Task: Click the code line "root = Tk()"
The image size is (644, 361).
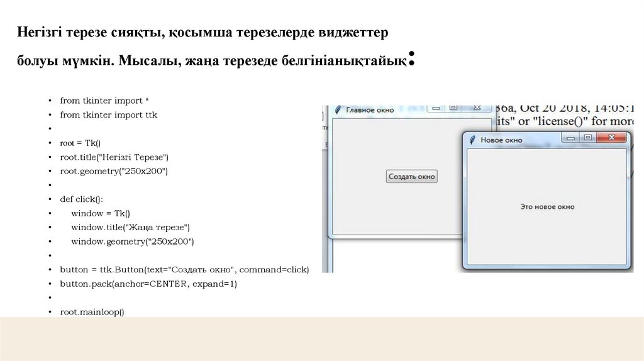Action: click(80, 143)
